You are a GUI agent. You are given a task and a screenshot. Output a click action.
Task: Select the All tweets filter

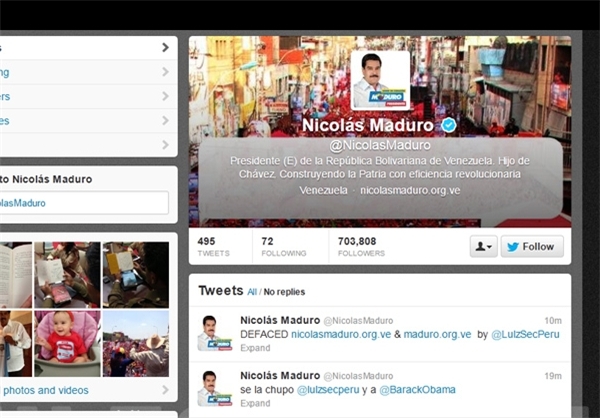[x=252, y=292]
